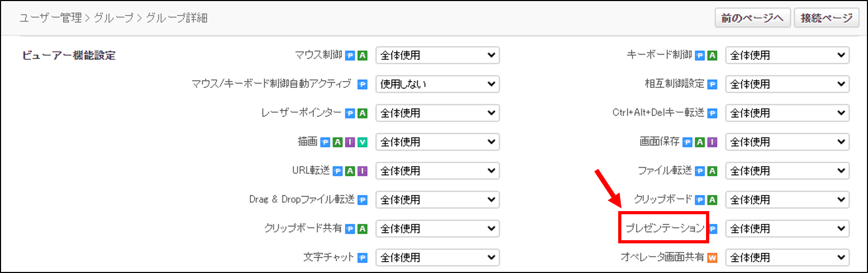Screen dimensions: 868x273
Task: Click the purple I badge next to URL転送
Action: (363, 171)
